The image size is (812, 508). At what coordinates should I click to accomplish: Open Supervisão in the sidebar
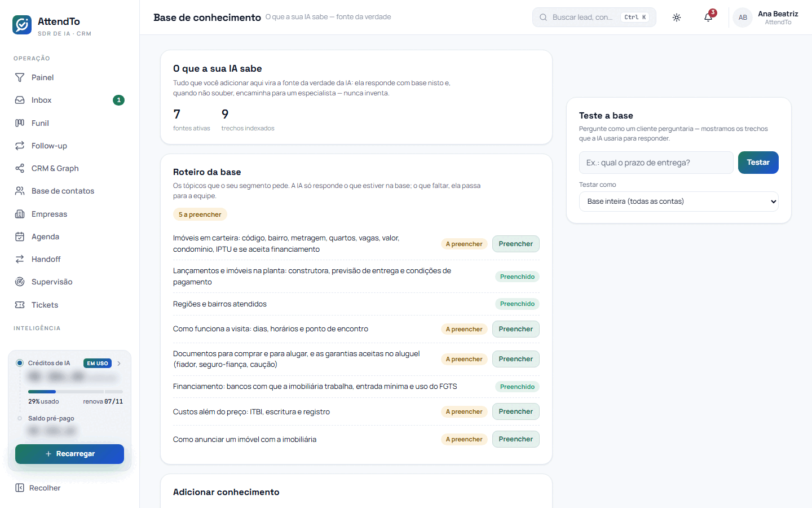pyautogui.click(x=70, y=282)
